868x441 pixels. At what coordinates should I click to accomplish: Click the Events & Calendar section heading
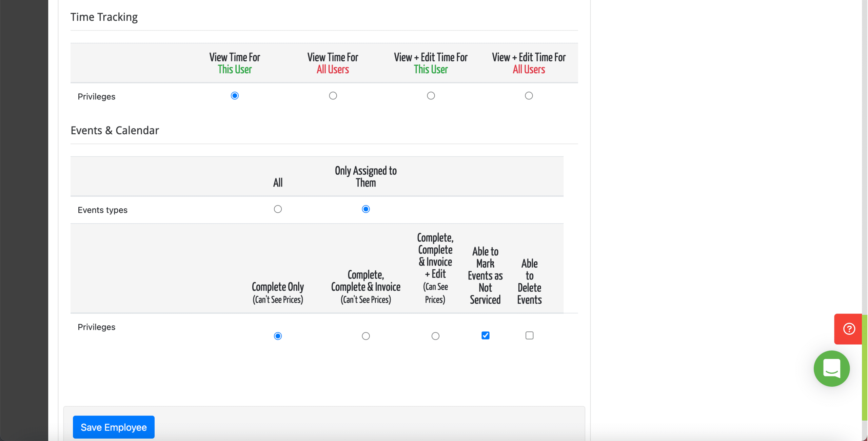(115, 130)
